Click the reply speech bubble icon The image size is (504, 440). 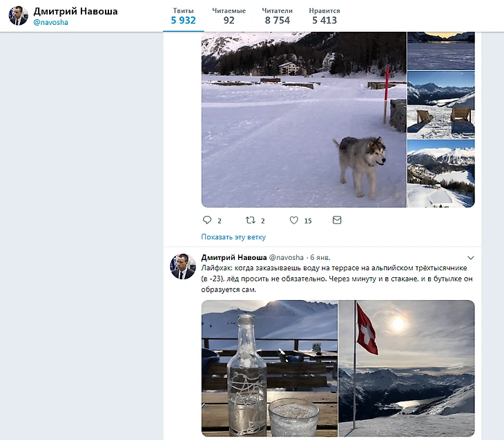(206, 221)
